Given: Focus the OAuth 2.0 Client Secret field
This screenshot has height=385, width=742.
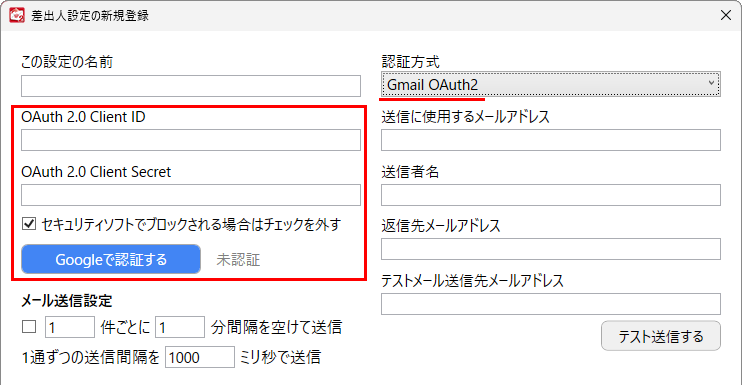Looking at the screenshot, I should click(191, 195).
